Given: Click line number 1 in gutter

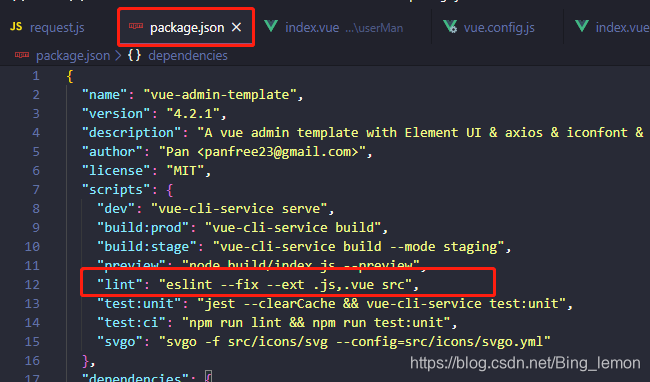Looking at the screenshot, I should (36, 76).
